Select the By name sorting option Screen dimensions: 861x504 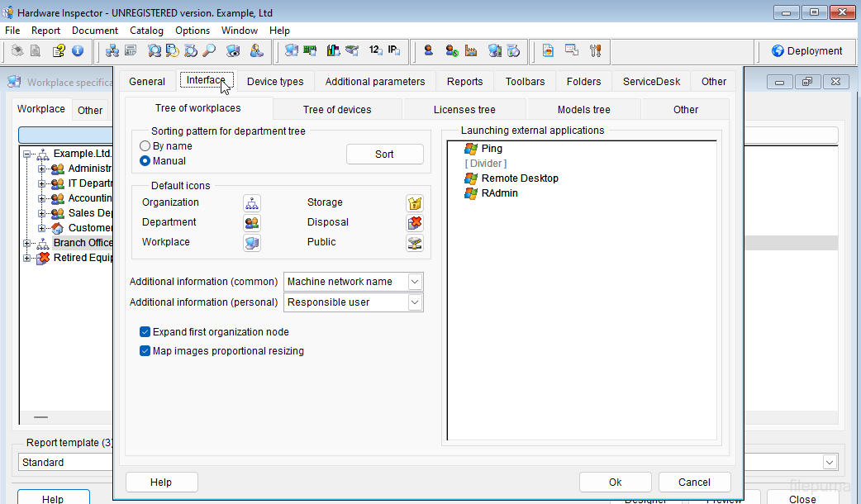pos(145,146)
